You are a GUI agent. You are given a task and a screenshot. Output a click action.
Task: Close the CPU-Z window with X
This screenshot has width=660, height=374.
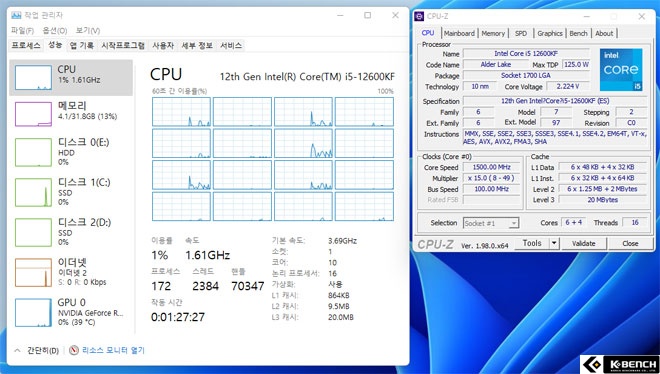tap(641, 16)
